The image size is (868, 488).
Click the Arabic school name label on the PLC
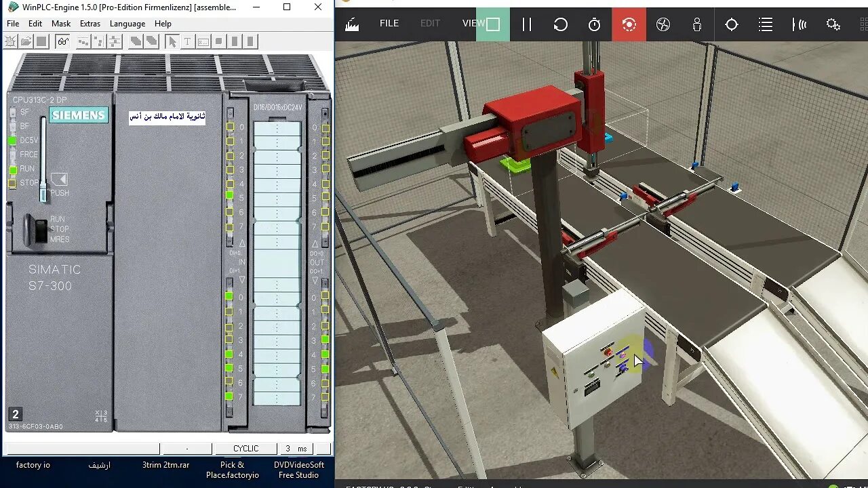coord(167,117)
